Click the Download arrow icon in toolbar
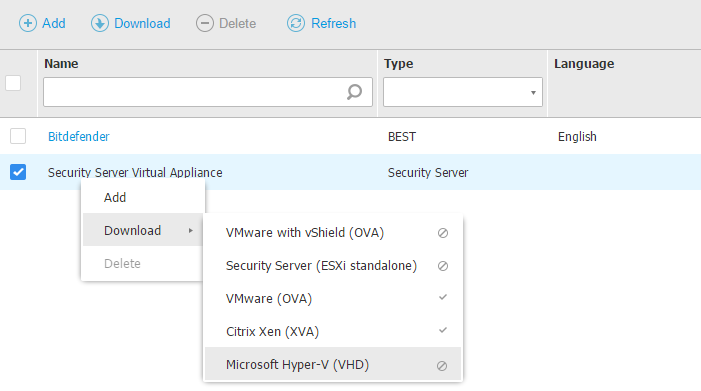Image resolution: width=701 pixels, height=391 pixels. (x=100, y=23)
